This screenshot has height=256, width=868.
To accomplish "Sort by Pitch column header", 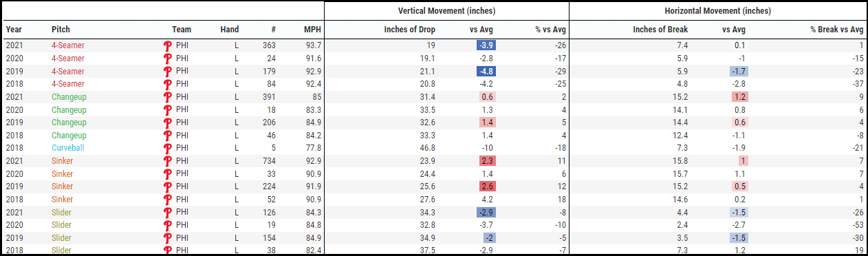I will 61,30.
